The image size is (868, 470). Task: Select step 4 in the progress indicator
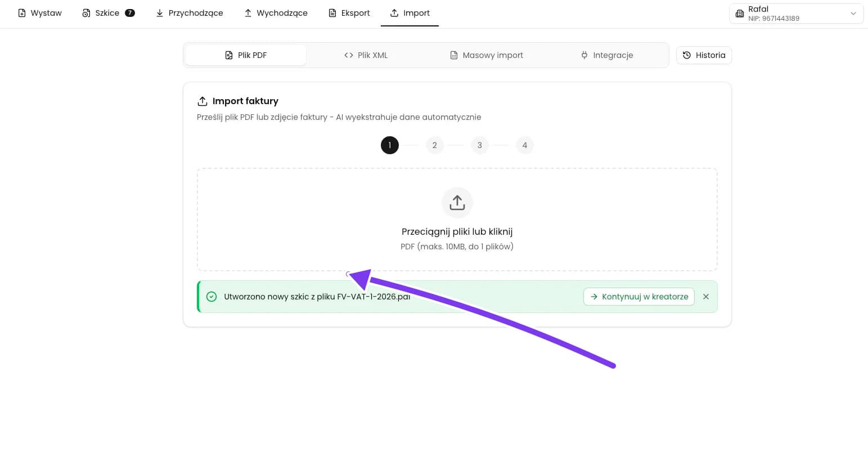[x=525, y=145]
